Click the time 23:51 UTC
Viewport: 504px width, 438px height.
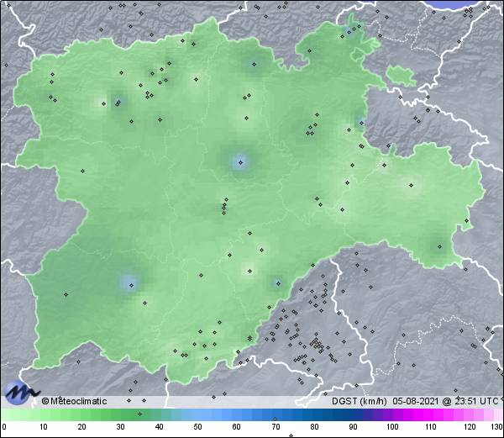(x=475, y=401)
